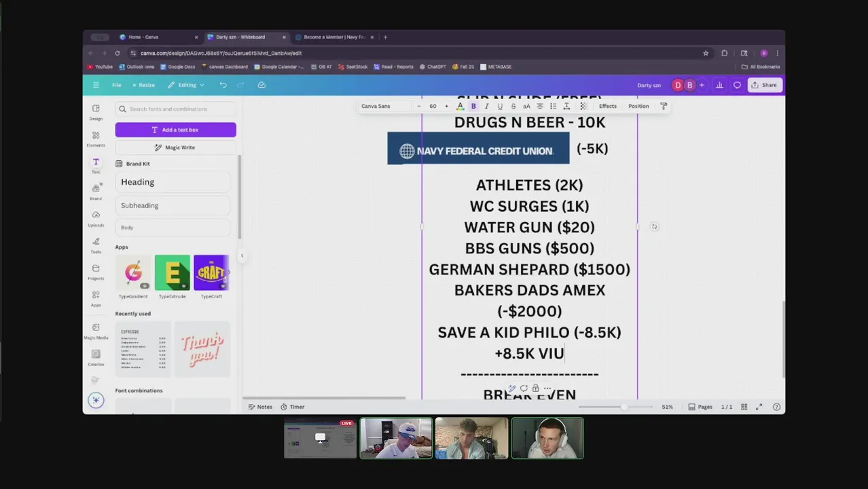This screenshot has height=489, width=868.
Task: Open the Canva Sans font dropdown
Action: 385,106
